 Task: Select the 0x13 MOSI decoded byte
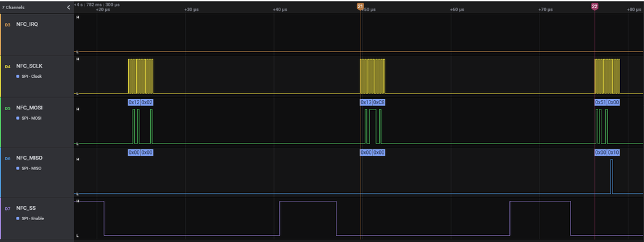coord(366,102)
